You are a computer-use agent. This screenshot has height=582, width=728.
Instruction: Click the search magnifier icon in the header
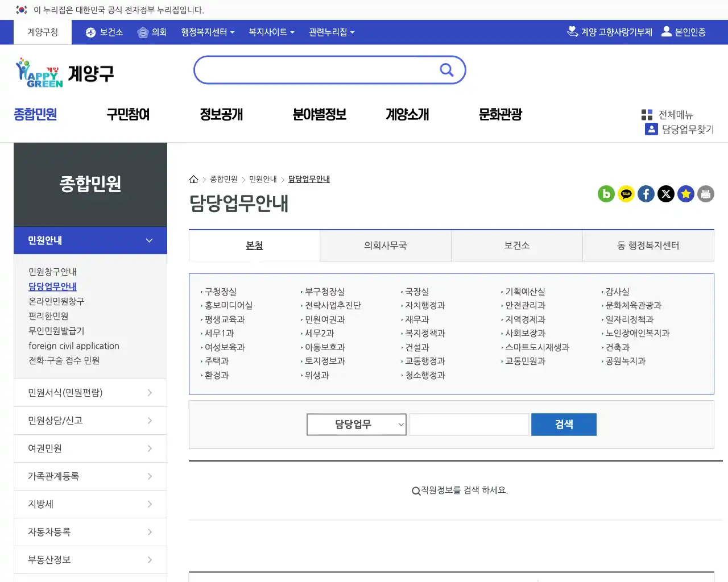click(446, 69)
